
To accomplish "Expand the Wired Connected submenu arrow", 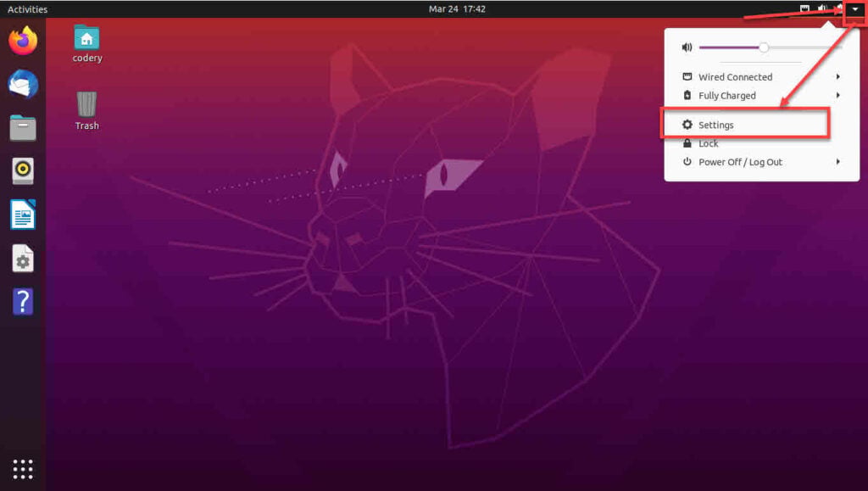I will (838, 77).
